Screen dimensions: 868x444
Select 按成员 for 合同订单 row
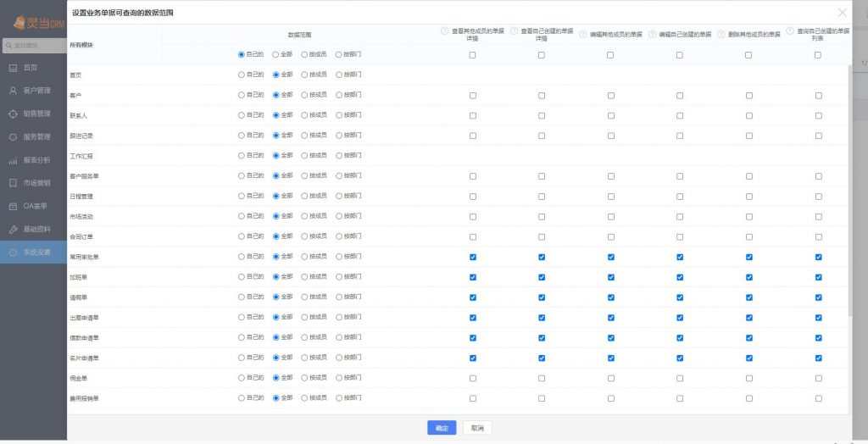point(304,236)
